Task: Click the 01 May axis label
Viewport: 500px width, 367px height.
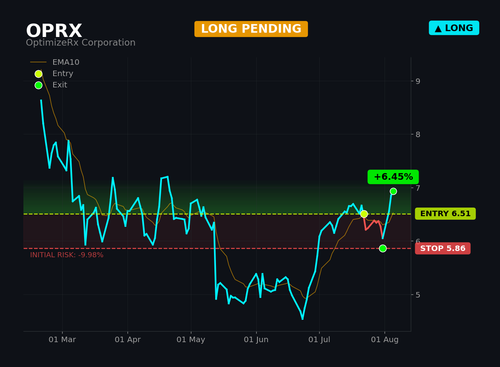Action: [x=191, y=340]
